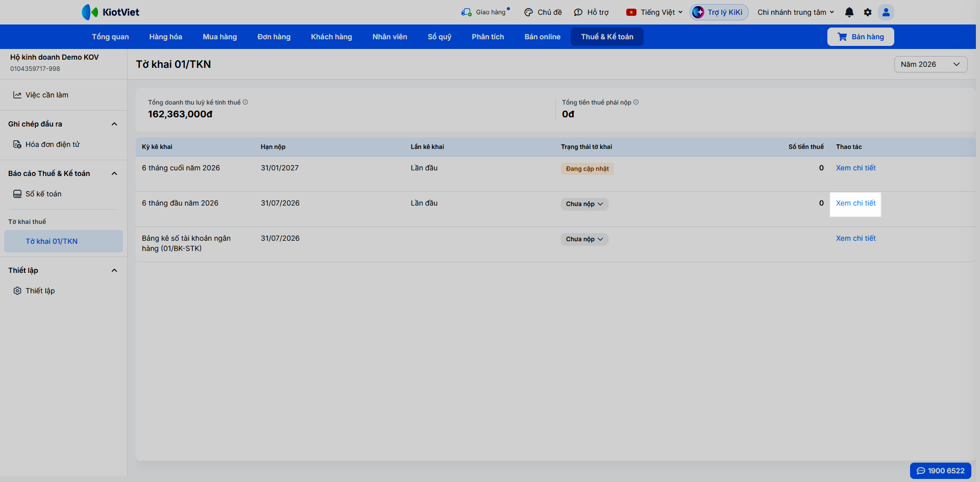Open the Bán online menu
This screenshot has width=980, height=482.
543,37
